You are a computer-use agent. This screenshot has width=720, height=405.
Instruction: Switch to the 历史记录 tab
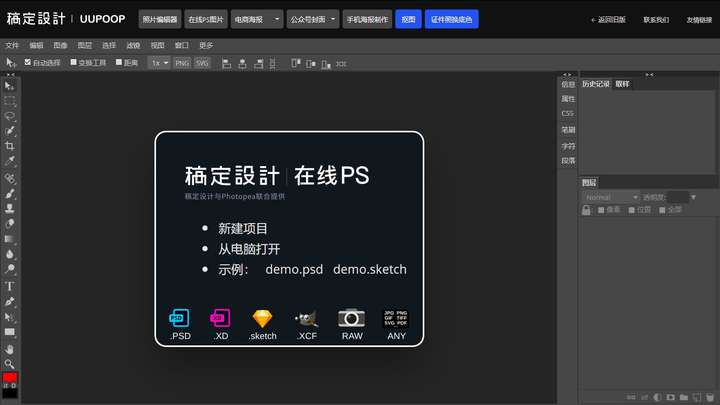click(x=596, y=84)
